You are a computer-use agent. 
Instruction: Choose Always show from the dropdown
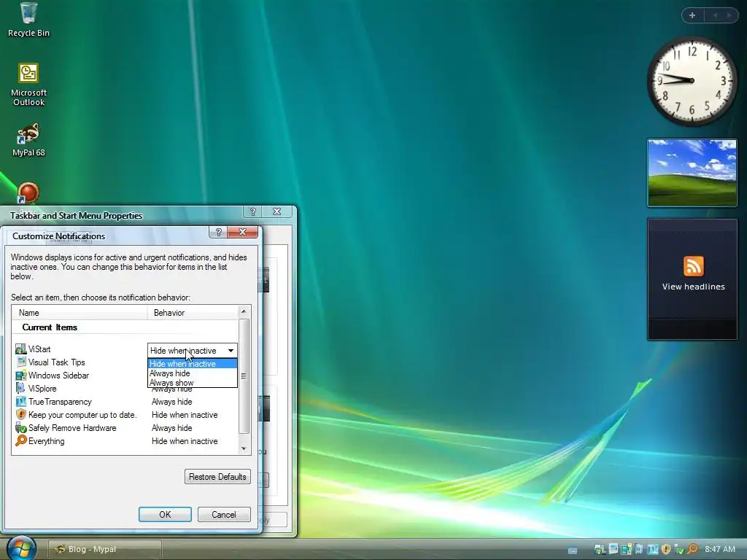[x=192, y=383]
